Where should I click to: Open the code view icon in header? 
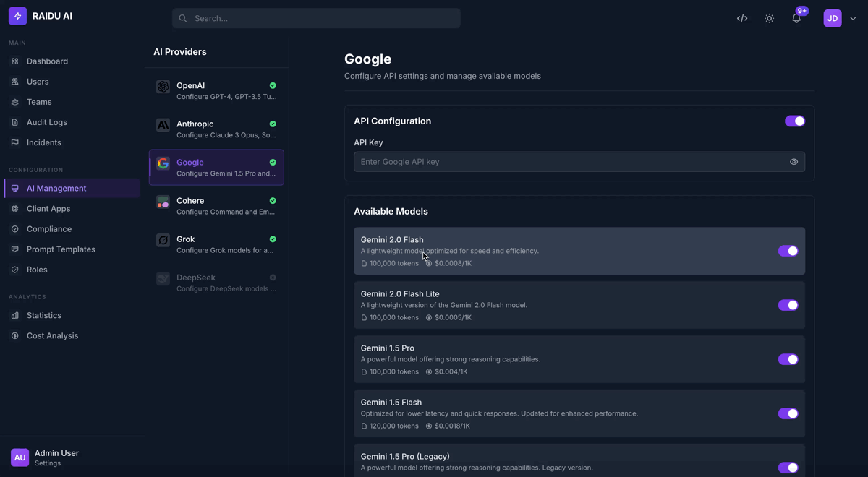742,18
